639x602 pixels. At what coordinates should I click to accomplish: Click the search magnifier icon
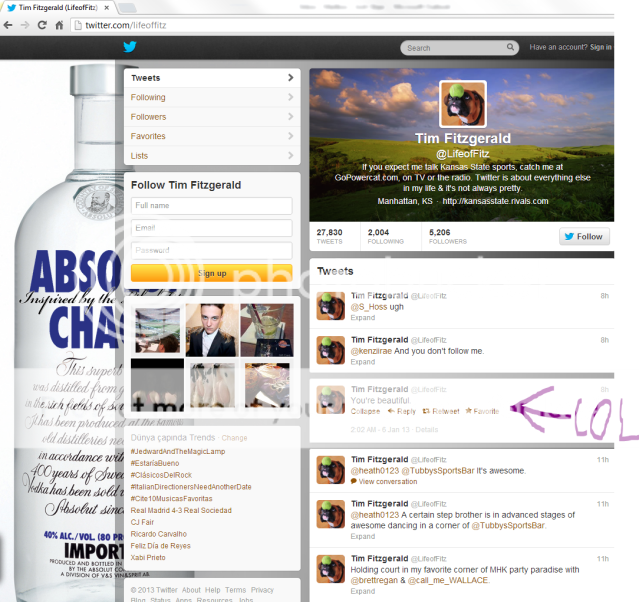pos(510,47)
